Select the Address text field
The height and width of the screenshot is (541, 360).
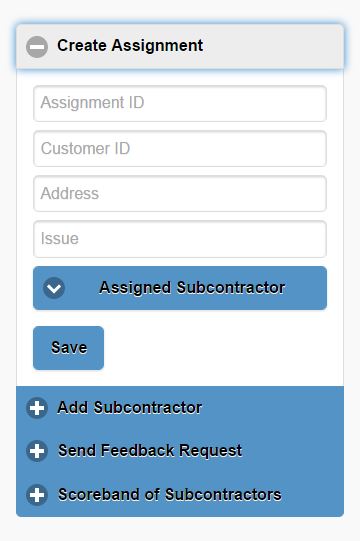click(180, 194)
